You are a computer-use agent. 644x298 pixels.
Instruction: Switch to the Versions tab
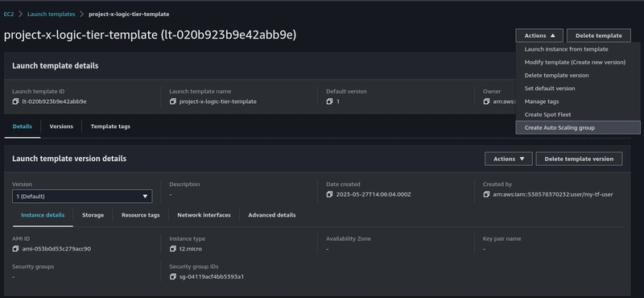(61, 126)
